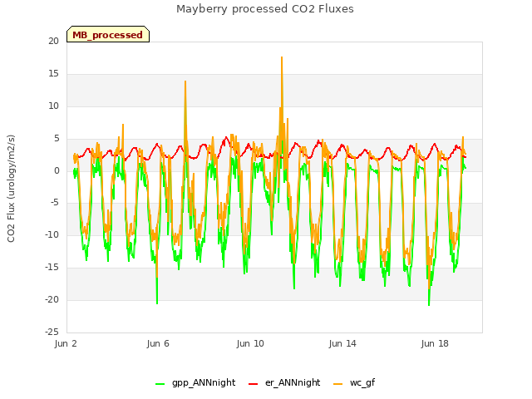Click the green gpp minimum spike near Jun 6

point(157,302)
